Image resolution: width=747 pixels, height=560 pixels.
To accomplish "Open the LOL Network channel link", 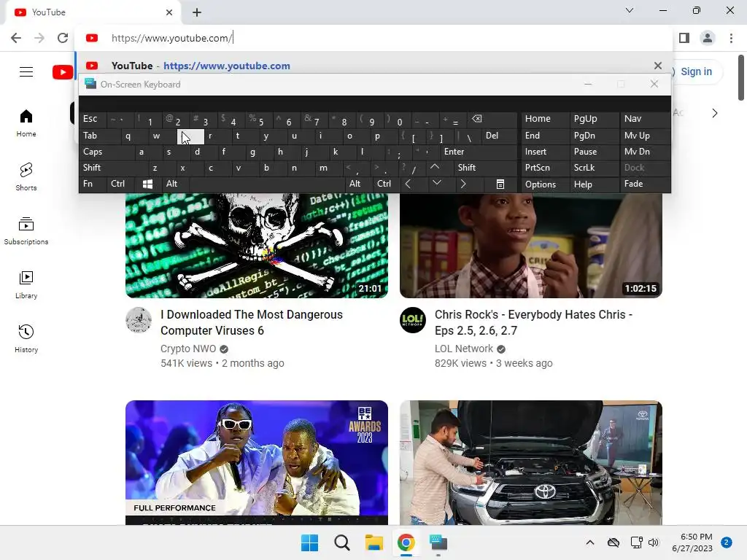I will coord(463,349).
